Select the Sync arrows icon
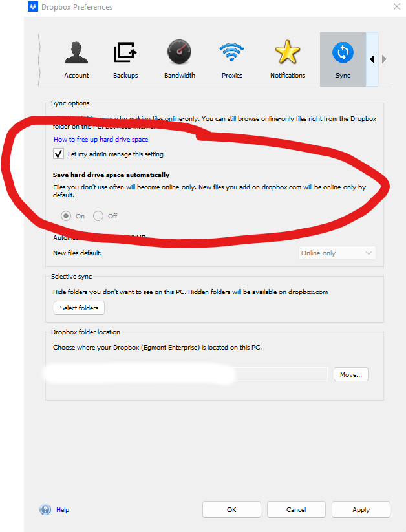This screenshot has width=406, height=532. point(343,52)
